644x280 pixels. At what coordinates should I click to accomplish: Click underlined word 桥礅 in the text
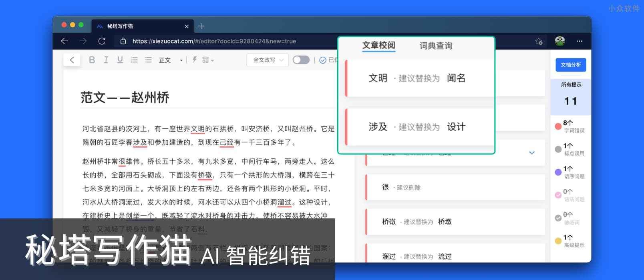pos(205,175)
